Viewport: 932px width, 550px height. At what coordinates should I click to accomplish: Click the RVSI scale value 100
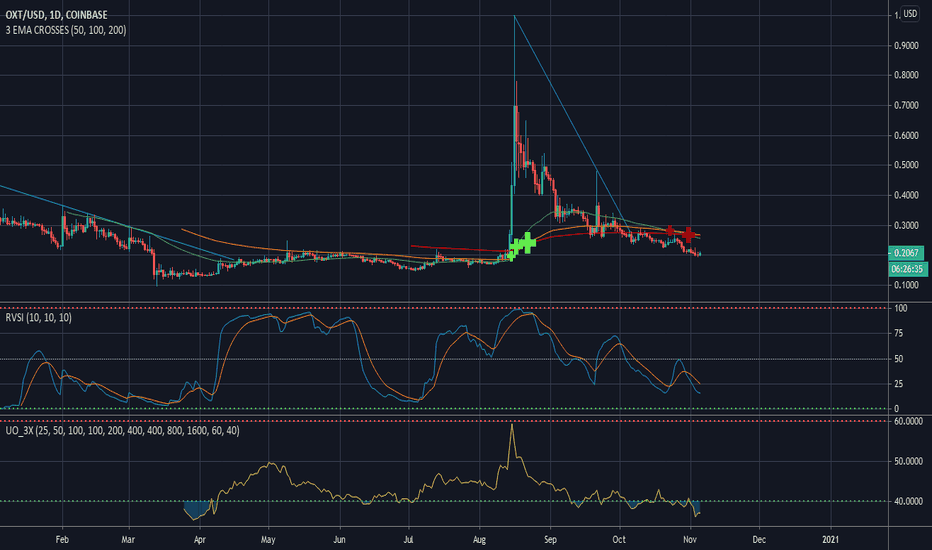pyautogui.click(x=901, y=308)
